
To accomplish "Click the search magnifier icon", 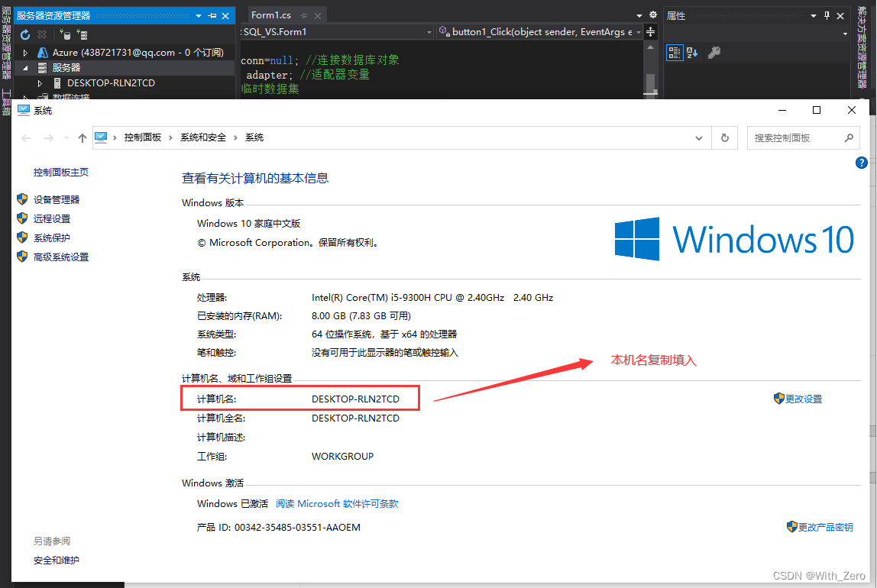I will pyautogui.click(x=849, y=138).
